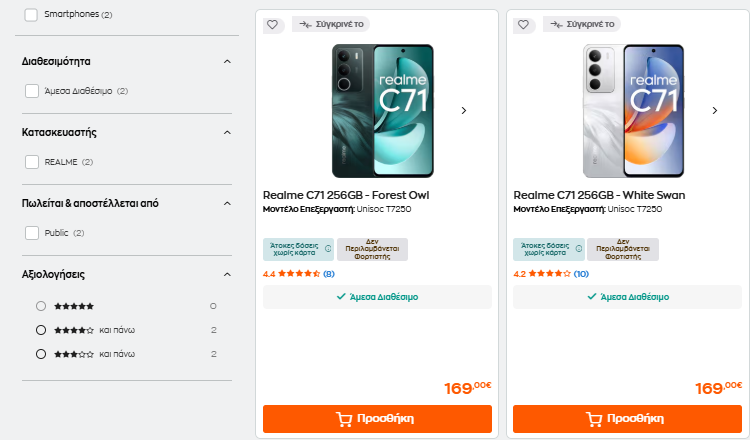750x440 pixels.
Task: Check the Smartphones filter checkbox
Action: coord(31,15)
